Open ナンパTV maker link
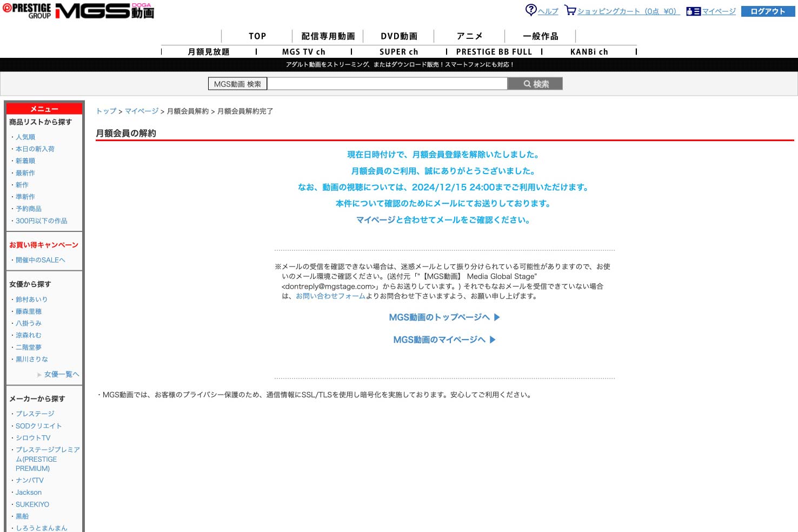This screenshot has width=798, height=532. (x=30, y=481)
